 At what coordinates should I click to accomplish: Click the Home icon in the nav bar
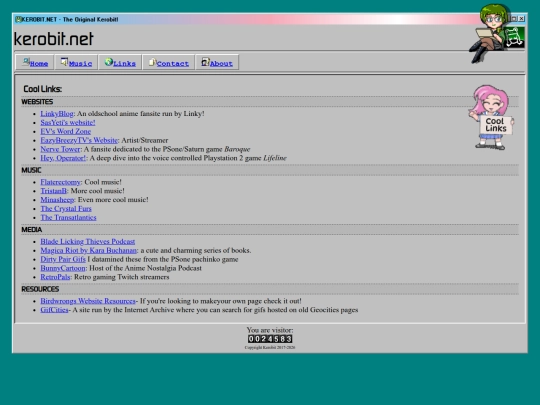(26, 62)
